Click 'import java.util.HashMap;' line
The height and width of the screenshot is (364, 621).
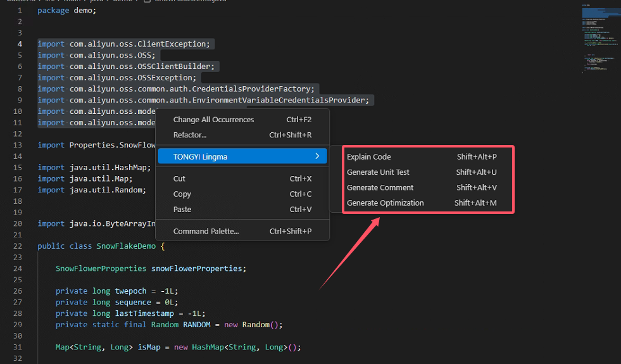coord(94,168)
